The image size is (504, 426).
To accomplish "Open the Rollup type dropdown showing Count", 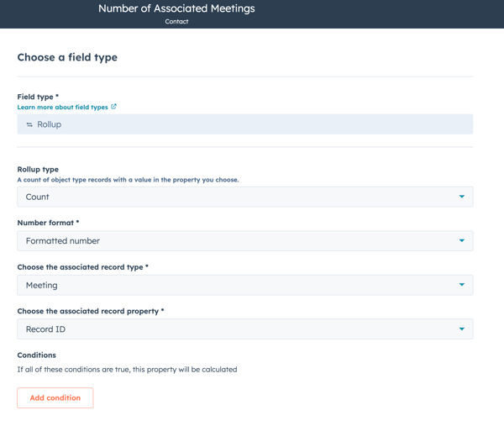I will click(x=244, y=197).
